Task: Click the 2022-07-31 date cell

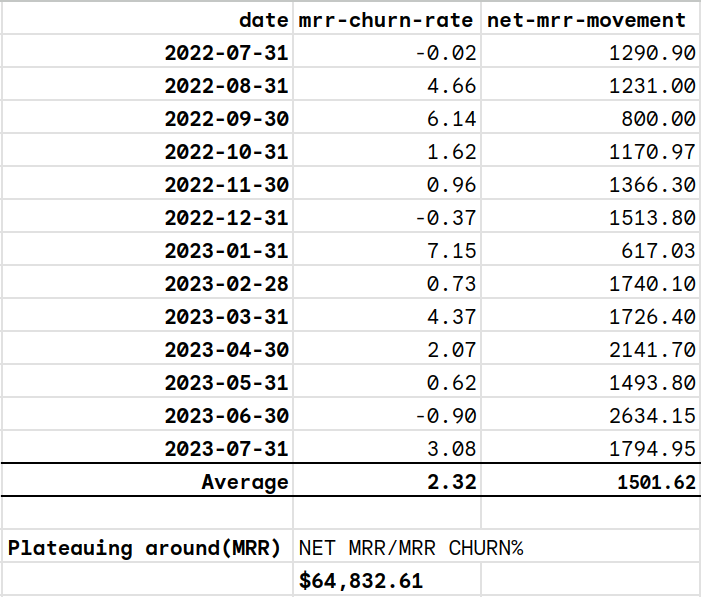Action: tap(147, 51)
